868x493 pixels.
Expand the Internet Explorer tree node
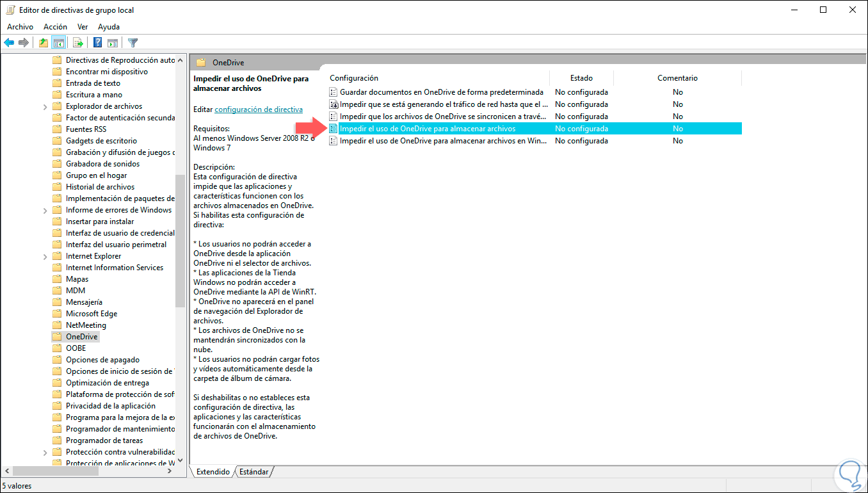(x=45, y=256)
